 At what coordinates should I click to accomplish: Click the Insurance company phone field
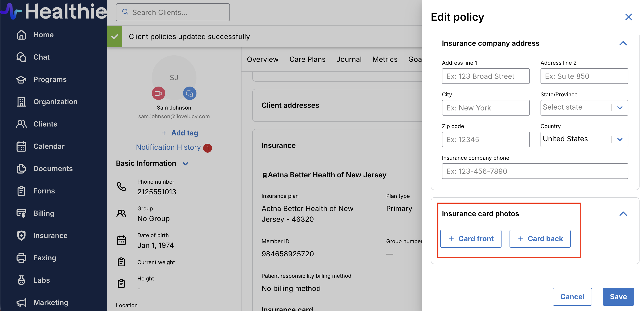535,171
